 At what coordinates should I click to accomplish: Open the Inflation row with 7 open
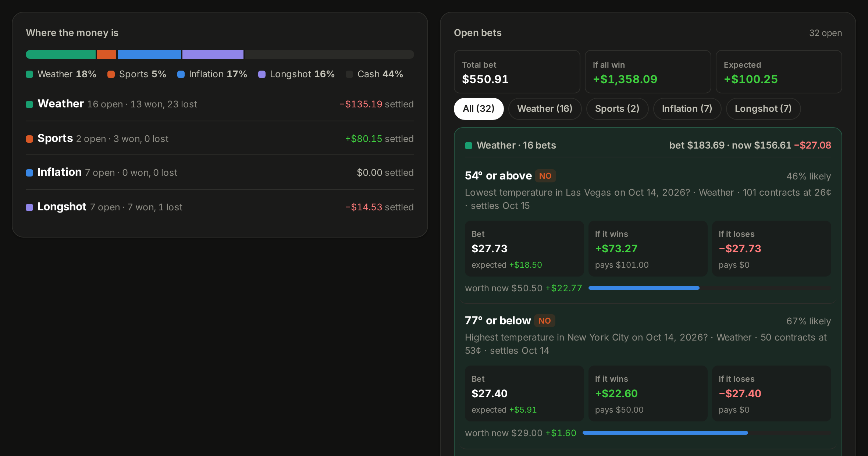tap(220, 172)
